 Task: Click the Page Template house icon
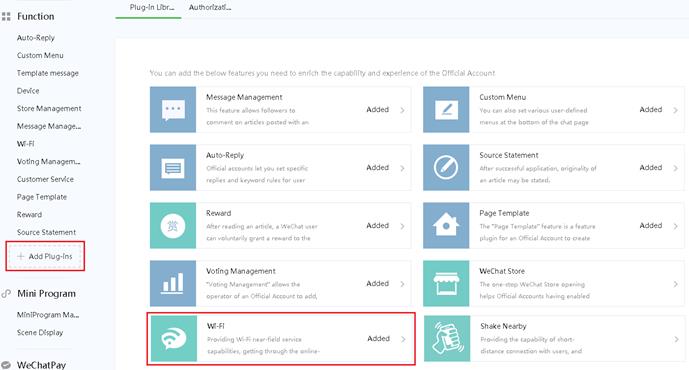pyautogui.click(x=446, y=226)
